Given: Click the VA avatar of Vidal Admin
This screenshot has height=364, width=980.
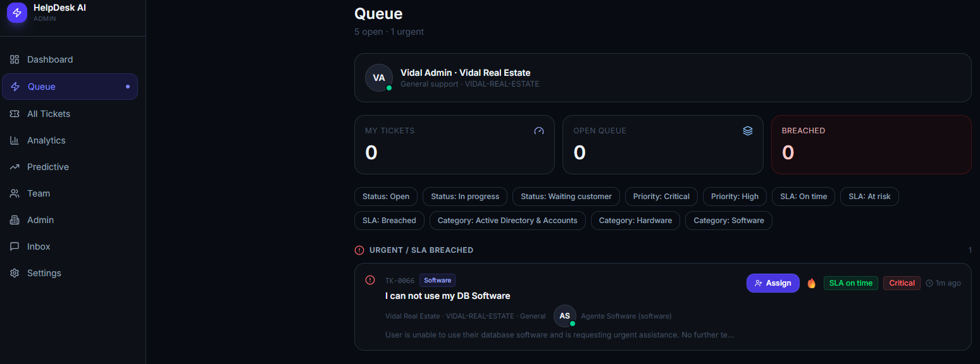Looking at the screenshot, I should coord(379,78).
